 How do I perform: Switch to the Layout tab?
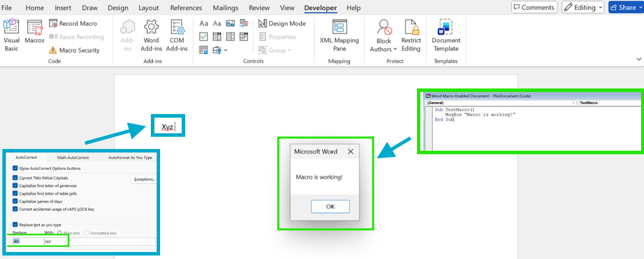148,8
